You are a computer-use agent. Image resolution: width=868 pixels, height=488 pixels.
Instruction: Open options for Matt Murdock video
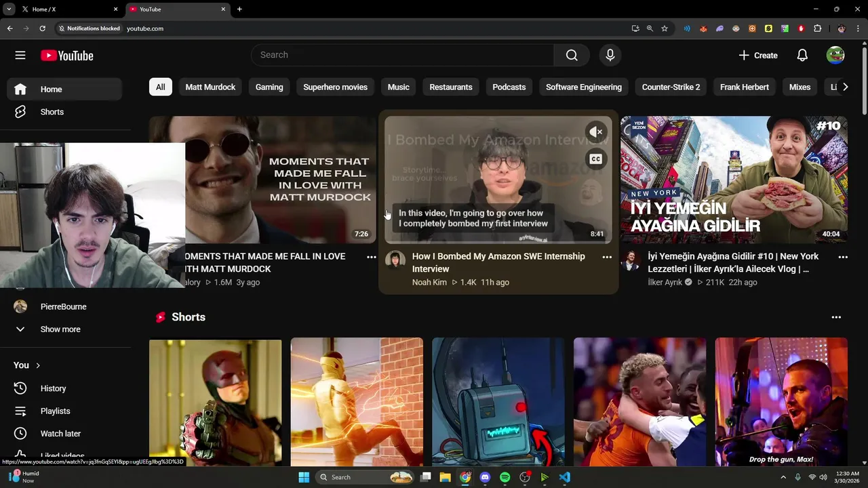[372, 258]
